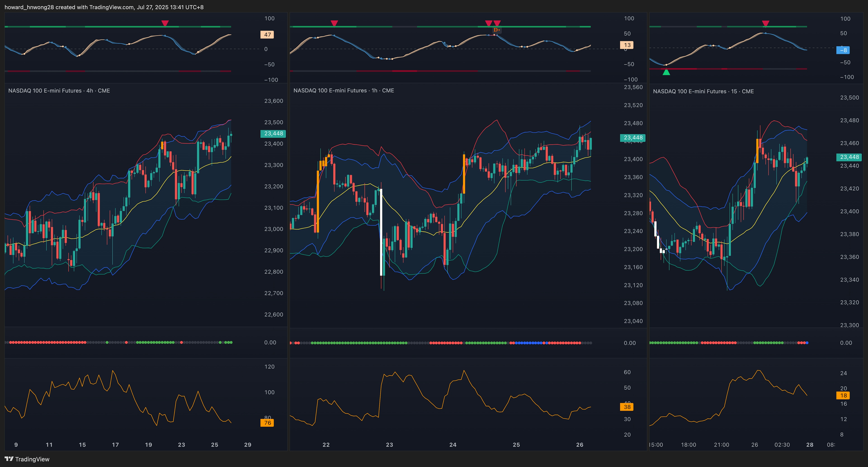Select the orange candle on the 4h chart
This screenshot has width=868, height=467.
click(163, 145)
